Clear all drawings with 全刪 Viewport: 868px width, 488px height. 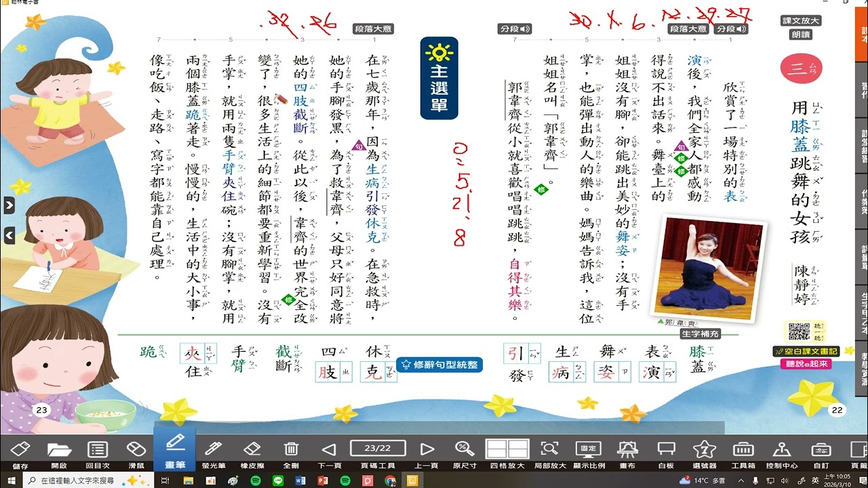[291, 453]
